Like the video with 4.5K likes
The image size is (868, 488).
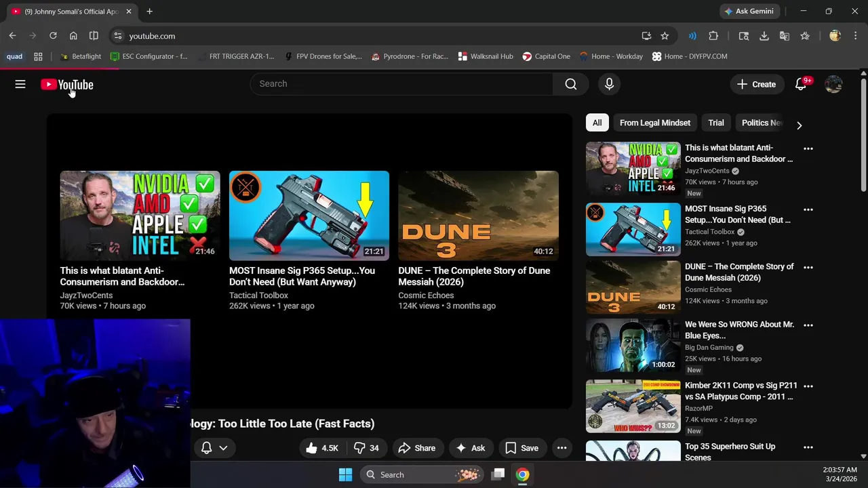click(321, 448)
